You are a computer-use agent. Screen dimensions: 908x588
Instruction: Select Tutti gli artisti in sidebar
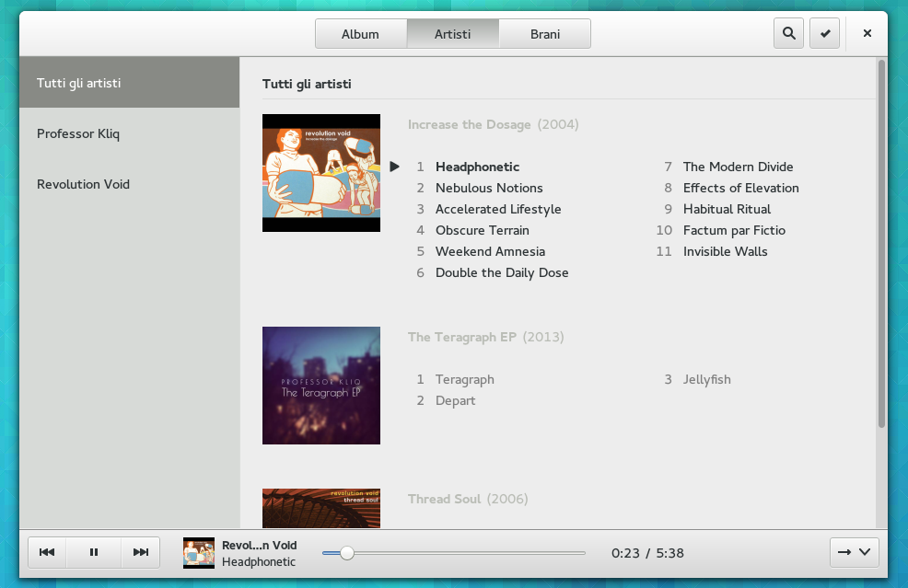tap(129, 83)
